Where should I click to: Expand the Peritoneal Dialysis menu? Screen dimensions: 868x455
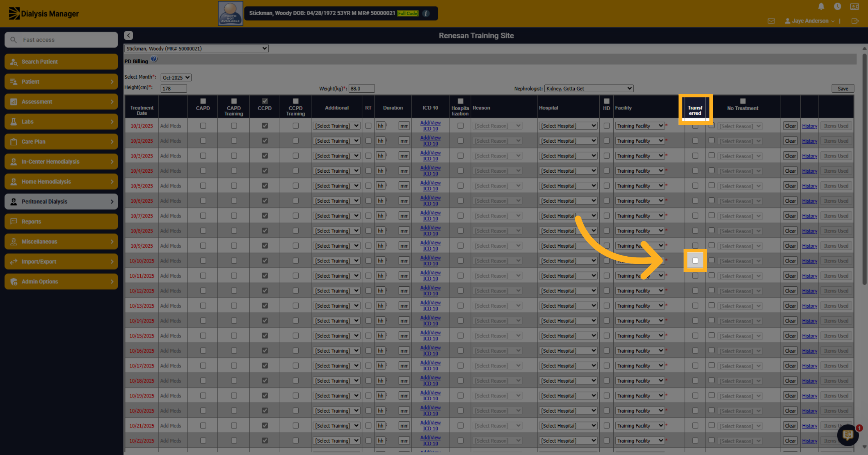point(61,202)
